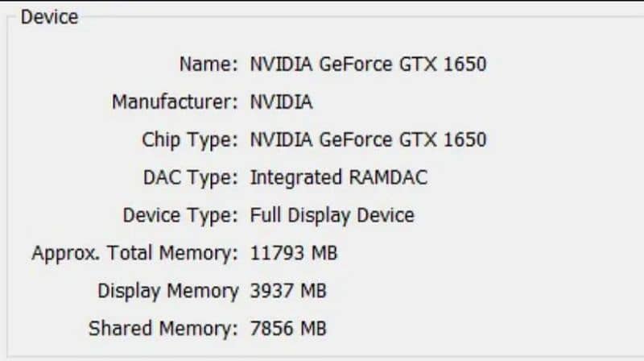Viewport: 644px width, 361px height.
Task: Select the Chip Type value text
Action: click(368, 139)
